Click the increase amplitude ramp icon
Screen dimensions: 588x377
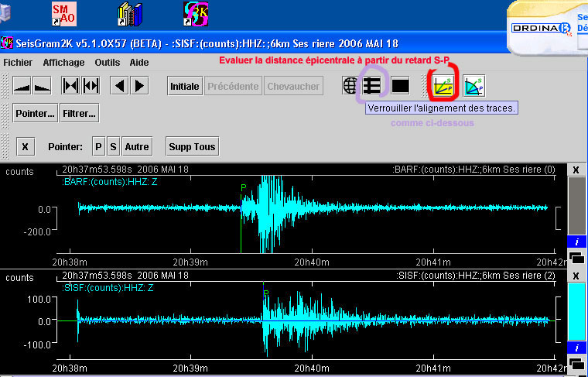click(23, 86)
